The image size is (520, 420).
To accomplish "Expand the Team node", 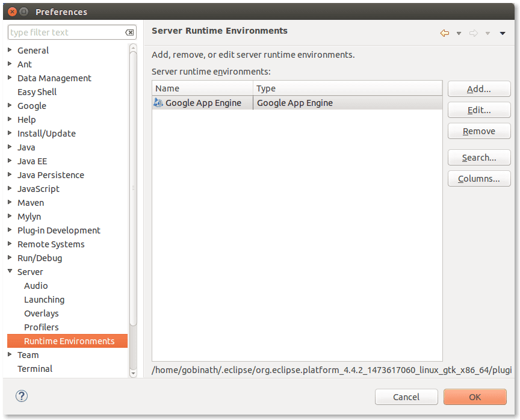I will pyautogui.click(x=10, y=354).
